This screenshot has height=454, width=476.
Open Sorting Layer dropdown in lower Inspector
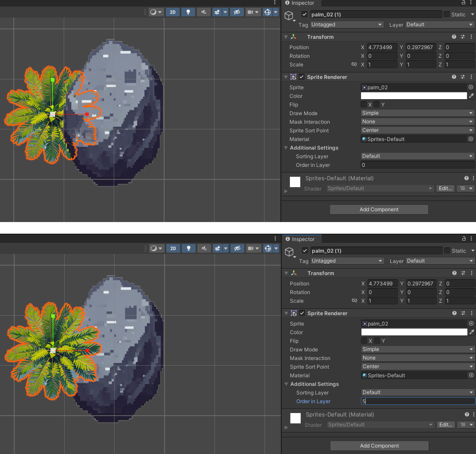tap(418, 392)
